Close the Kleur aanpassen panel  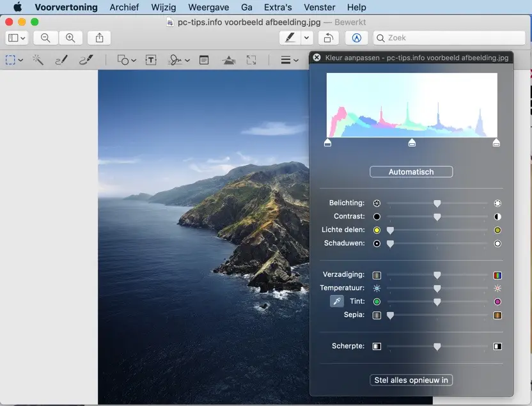click(317, 58)
